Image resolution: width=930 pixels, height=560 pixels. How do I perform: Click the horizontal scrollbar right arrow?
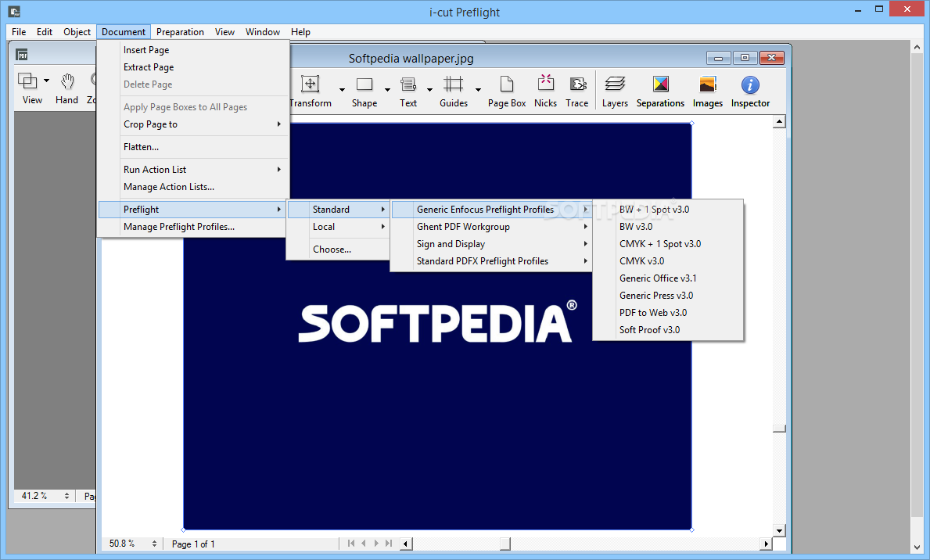pyautogui.click(x=766, y=544)
